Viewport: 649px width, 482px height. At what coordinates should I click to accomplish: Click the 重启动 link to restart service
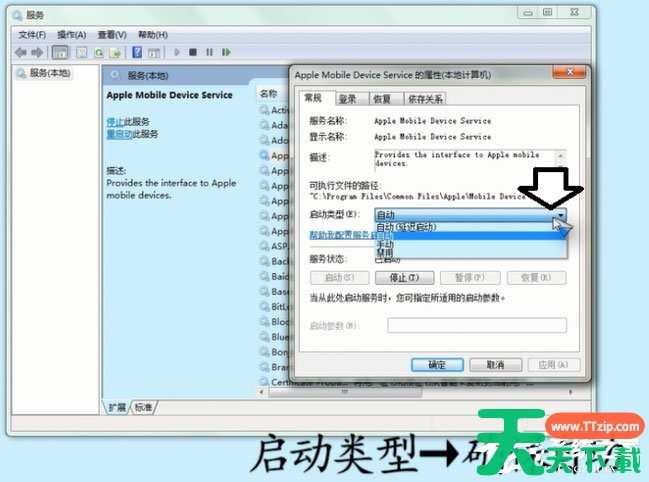(x=119, y=134)
